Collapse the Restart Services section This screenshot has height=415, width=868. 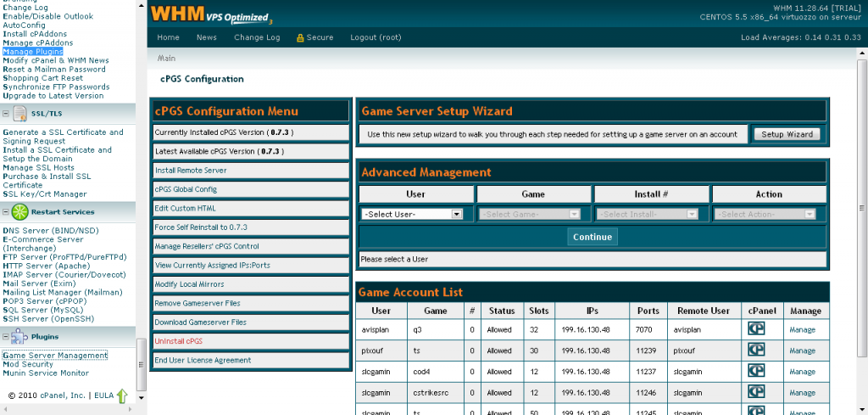point(6,211)
